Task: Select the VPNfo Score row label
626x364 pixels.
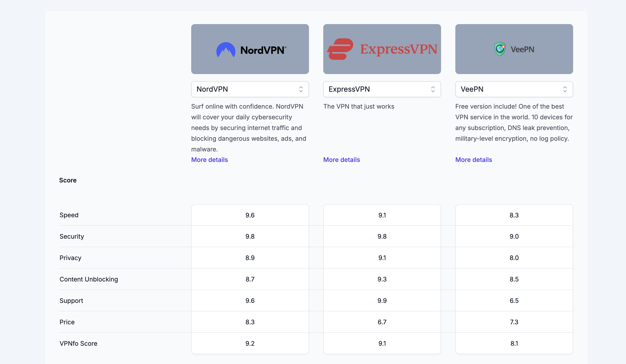Action: (79, 343)
